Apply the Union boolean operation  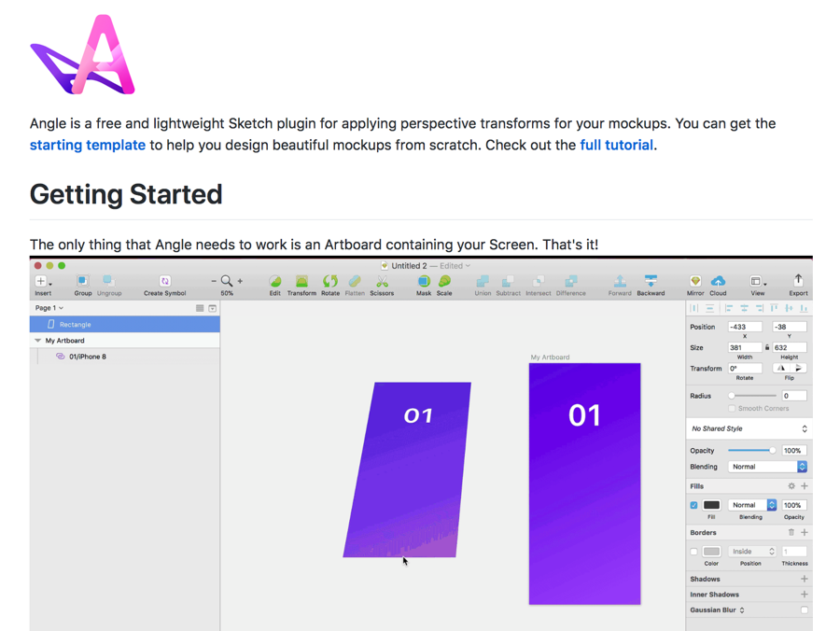[x=483, y=281]
